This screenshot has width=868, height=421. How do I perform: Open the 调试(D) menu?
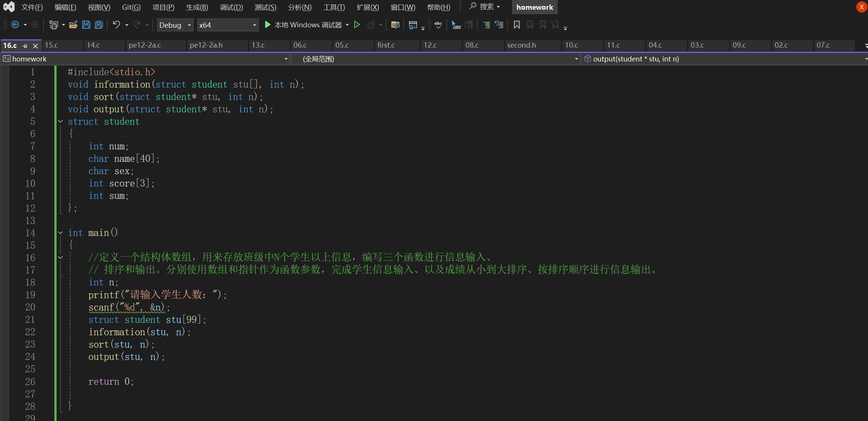[231, 7]
